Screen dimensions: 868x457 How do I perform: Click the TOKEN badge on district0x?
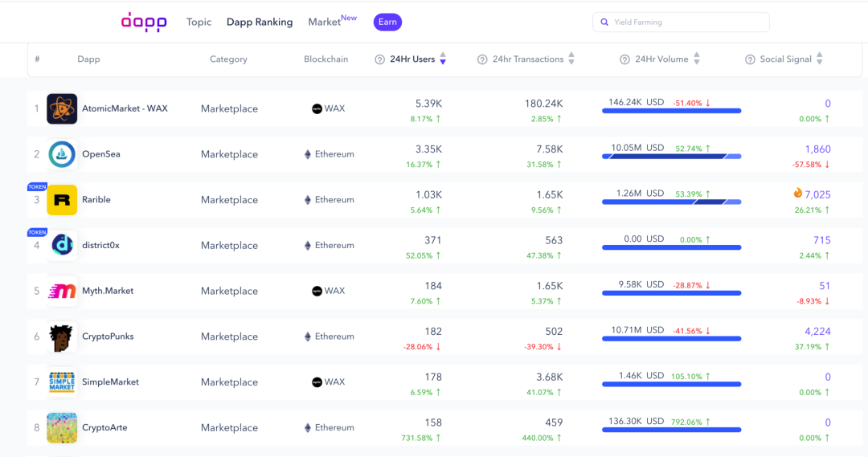click(x=37, y=232)
